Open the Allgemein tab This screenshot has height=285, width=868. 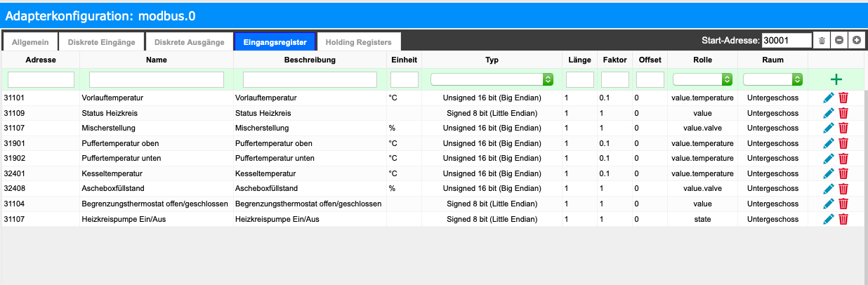pos(30,42)
